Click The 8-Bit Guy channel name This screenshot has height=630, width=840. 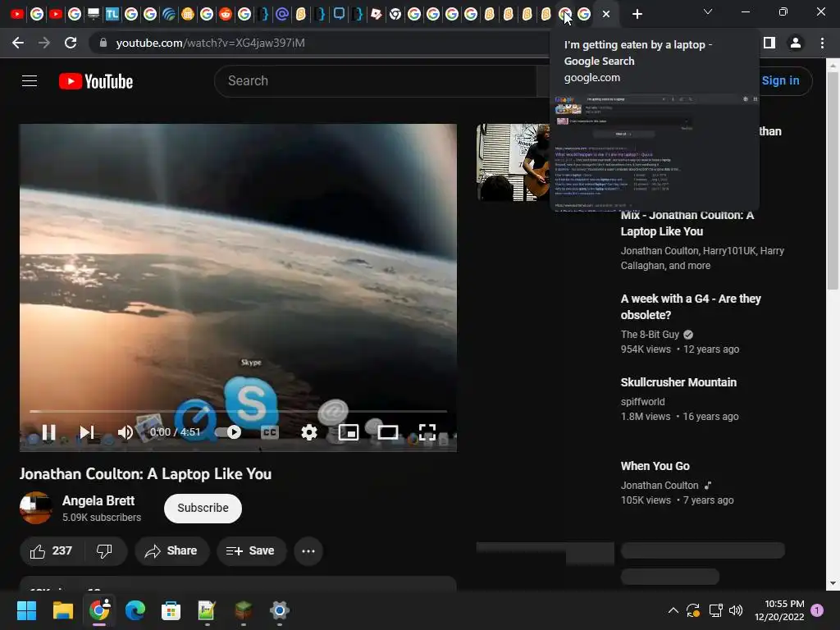pyautogui.click(x=650, y=335)
